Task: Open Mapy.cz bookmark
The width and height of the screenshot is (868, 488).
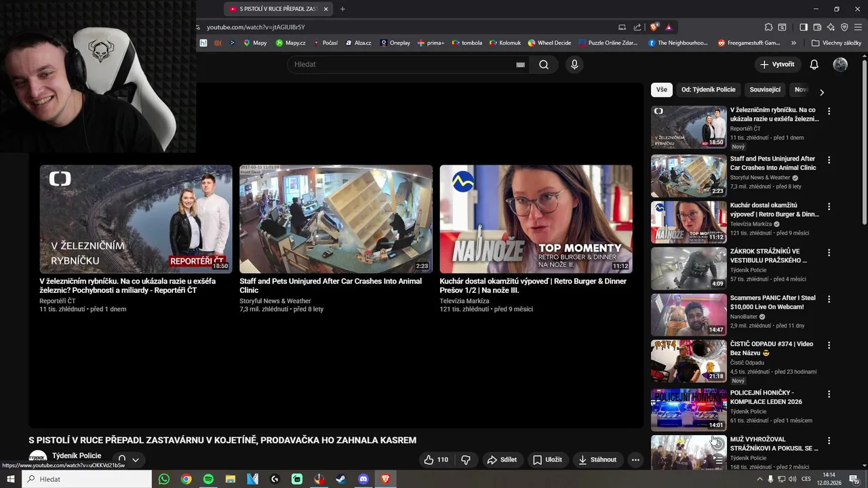Action: coord(290,43)
